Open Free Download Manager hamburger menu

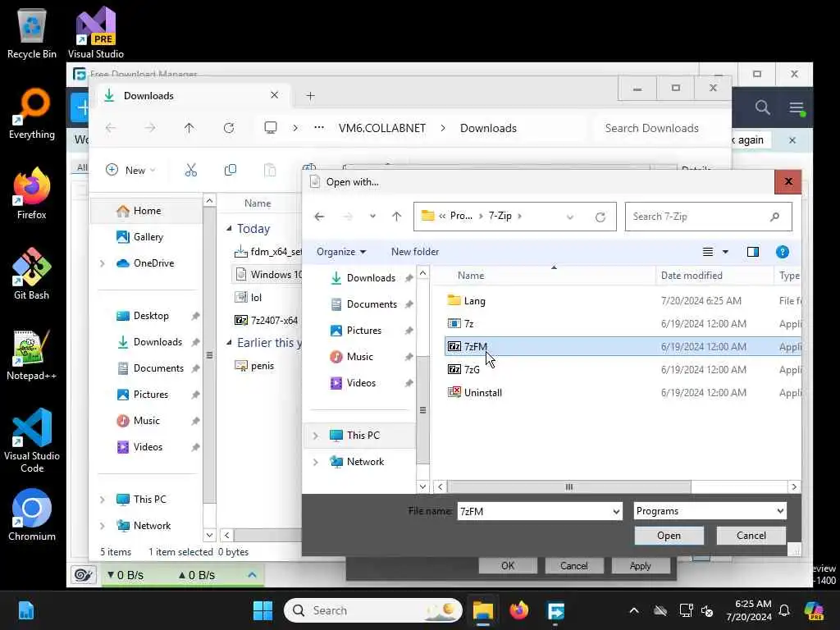pyautogui.click(x=797, y=107)
